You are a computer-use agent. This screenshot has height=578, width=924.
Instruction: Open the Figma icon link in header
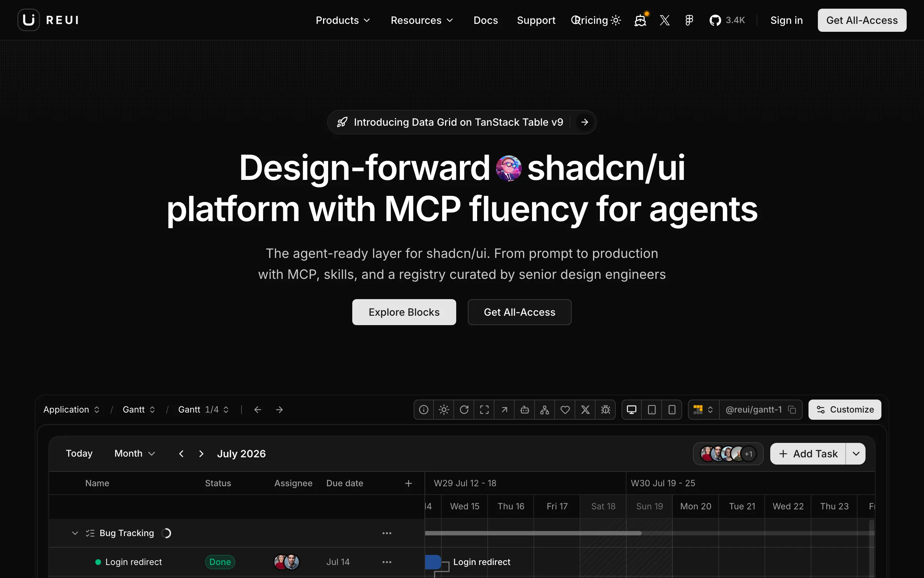(x=689, y=20)
